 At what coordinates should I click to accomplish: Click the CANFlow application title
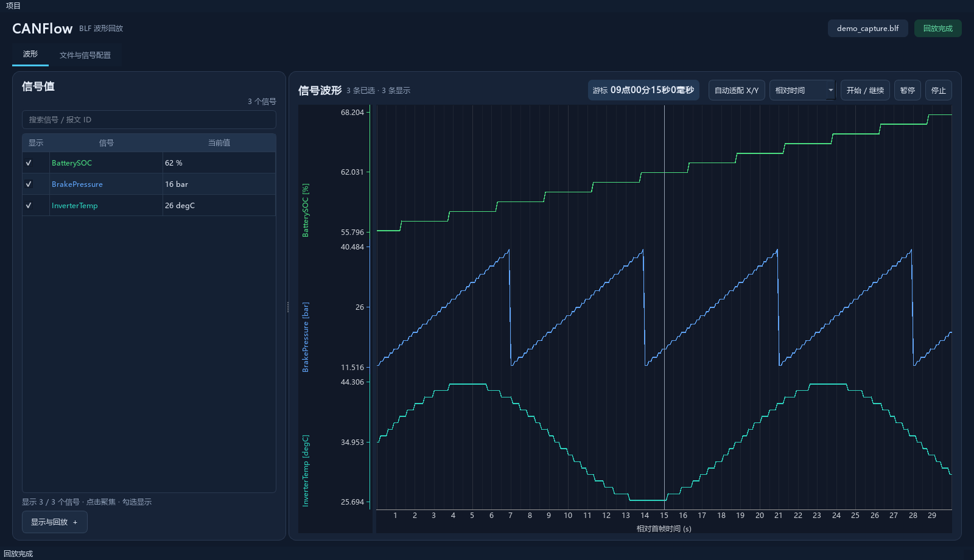click(x=43, y=29)
